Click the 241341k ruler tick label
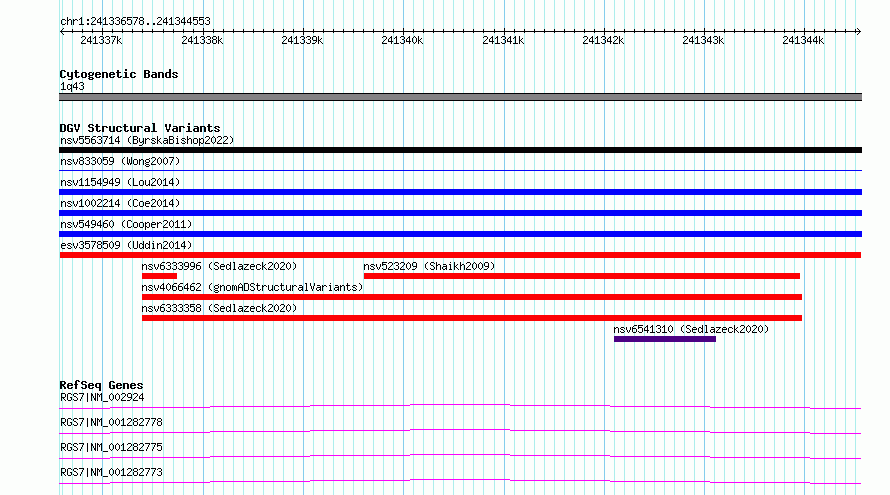Image resolution: width=890 pixels, height=495 pixels. coord(503,40)
